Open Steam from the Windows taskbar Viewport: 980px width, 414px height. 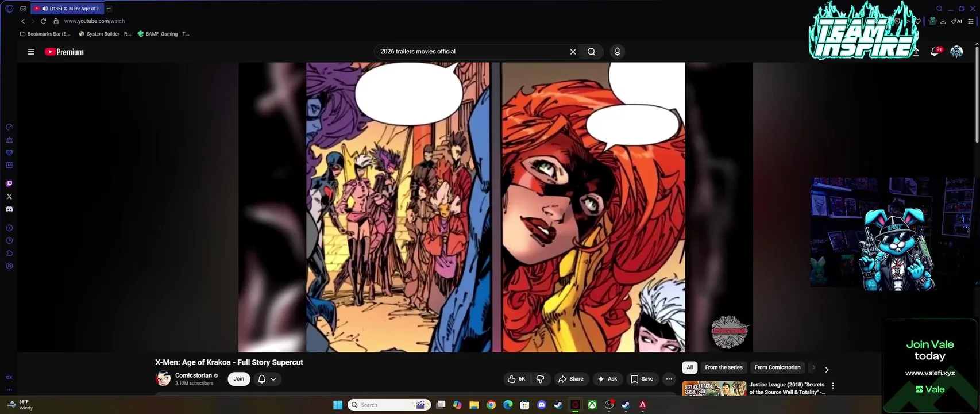558,405
